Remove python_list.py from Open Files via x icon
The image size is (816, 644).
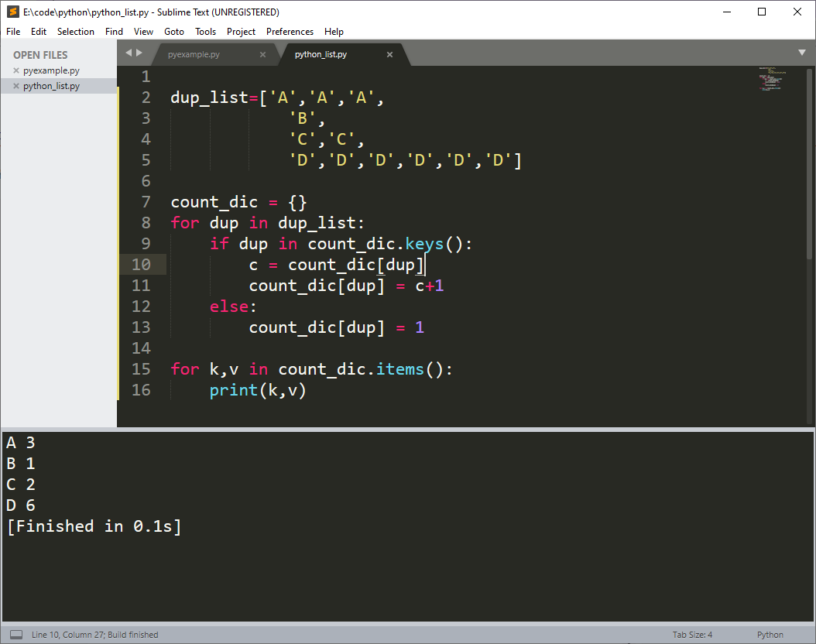coord(15,85)
